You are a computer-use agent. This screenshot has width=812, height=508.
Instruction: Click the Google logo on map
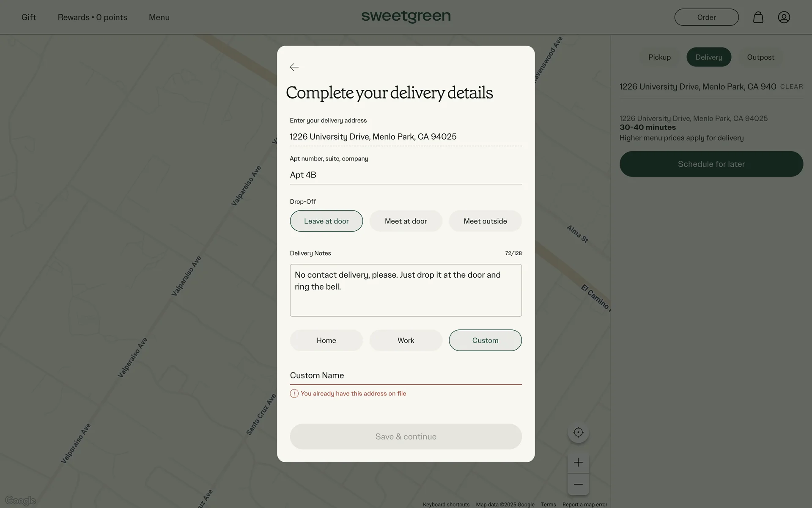20,501
